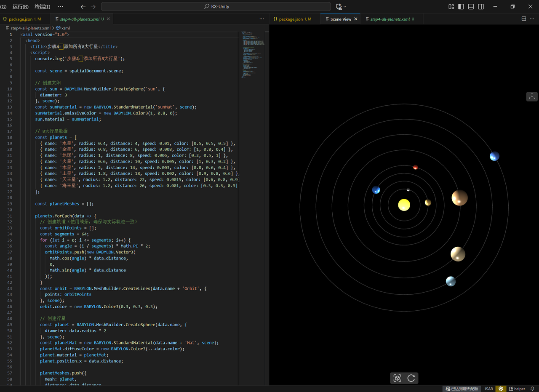The height and width of the screenshot is (392, 539).
Task: Click 'const scene = spatialDocument.scene;' line
Action: point(79,71)
